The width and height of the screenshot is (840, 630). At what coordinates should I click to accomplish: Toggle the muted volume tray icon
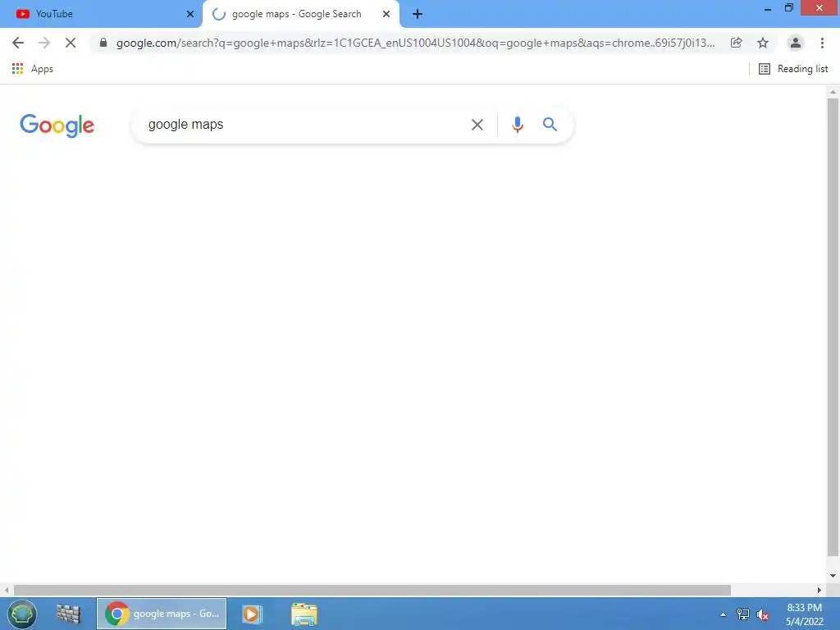coord(762,614)
